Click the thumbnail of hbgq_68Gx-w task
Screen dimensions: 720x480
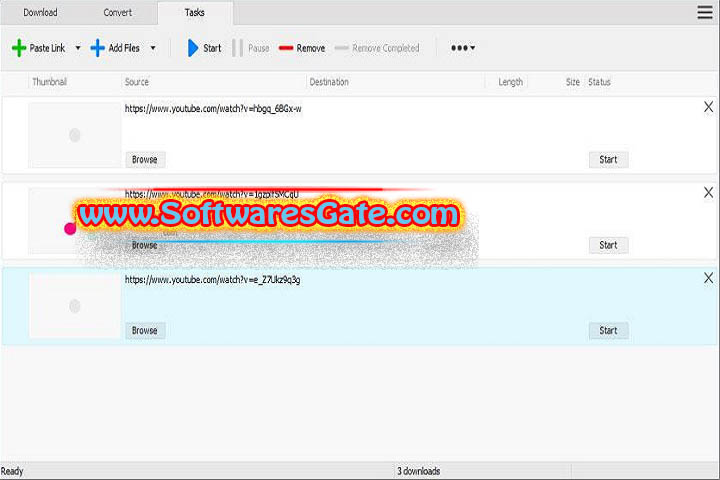point(74,135)
